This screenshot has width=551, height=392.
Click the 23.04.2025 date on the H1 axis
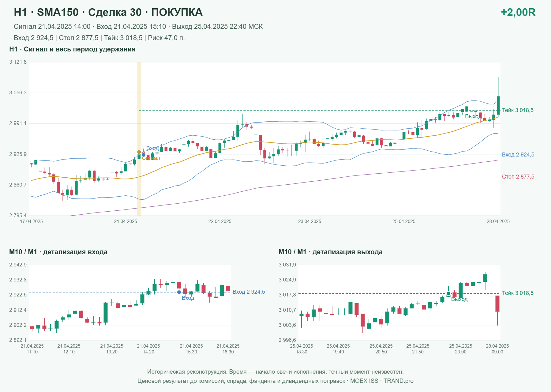(310, 221)
